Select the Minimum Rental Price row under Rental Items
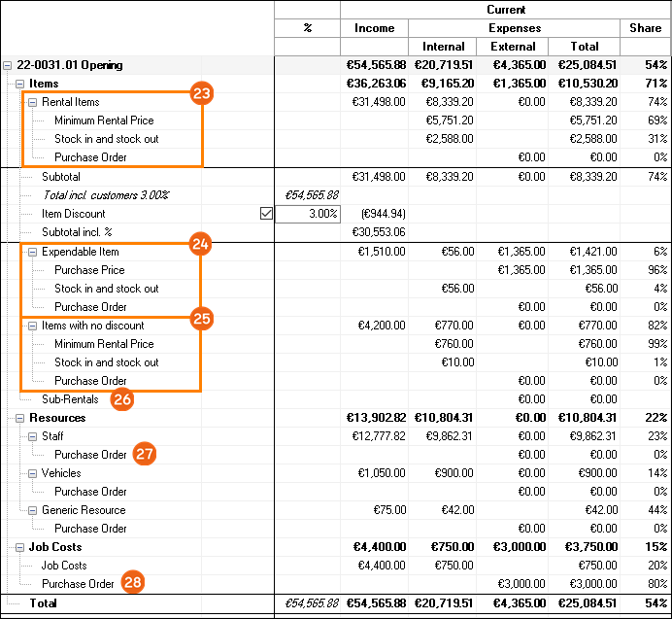The height and width of the screenshot is (619, 672). [x=104, y=120]
